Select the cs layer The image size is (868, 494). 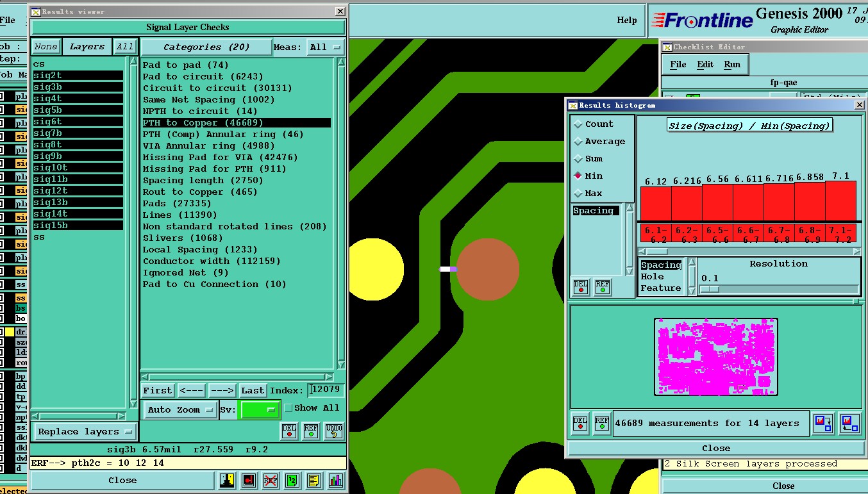click(39, 64)
